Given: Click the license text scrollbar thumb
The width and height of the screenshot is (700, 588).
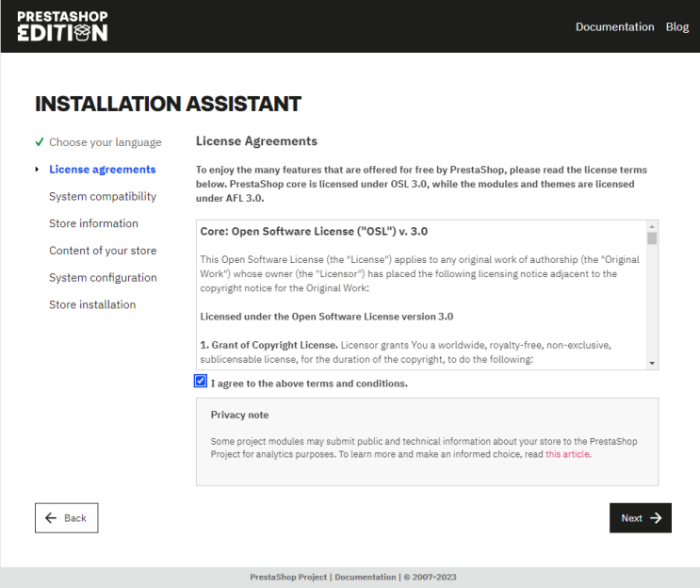Looking at the screenshot, I should click(651, 238).
